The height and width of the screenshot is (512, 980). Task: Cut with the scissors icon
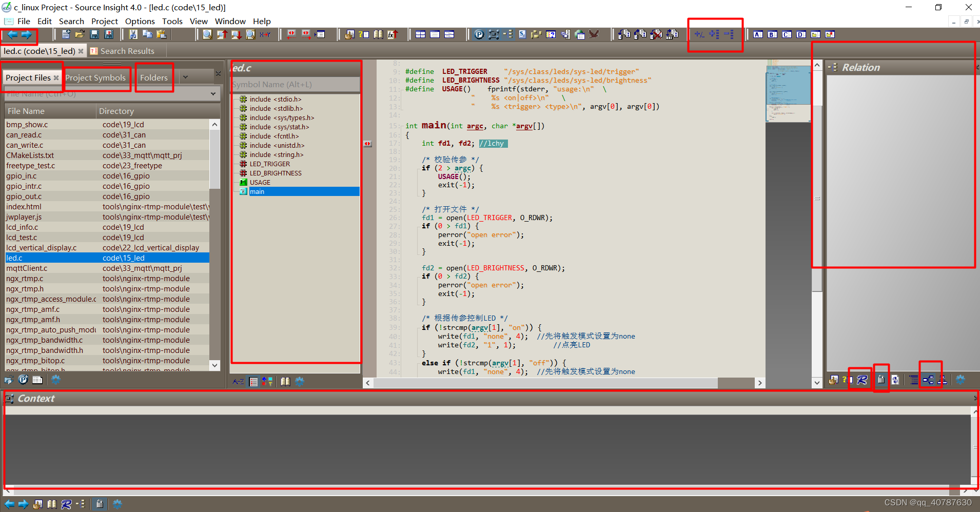coord(133,34)
